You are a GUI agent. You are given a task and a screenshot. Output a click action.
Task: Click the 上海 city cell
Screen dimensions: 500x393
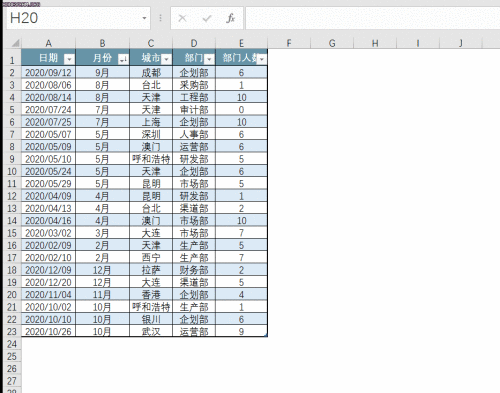pos(151,122)
